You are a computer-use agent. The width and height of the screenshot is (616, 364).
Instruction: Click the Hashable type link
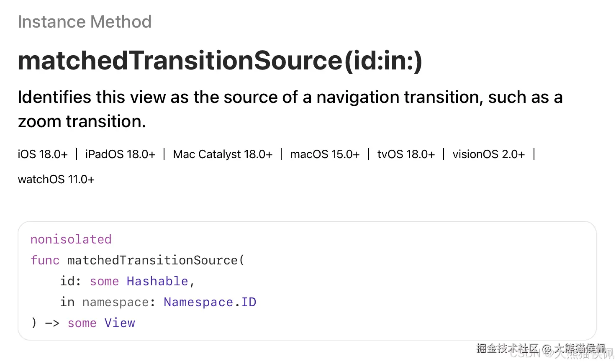click(157, 281)
